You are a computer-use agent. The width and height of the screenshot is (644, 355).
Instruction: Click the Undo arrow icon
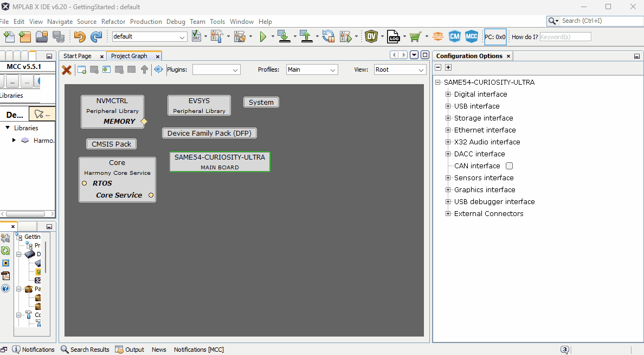click(x=80, y=36)
